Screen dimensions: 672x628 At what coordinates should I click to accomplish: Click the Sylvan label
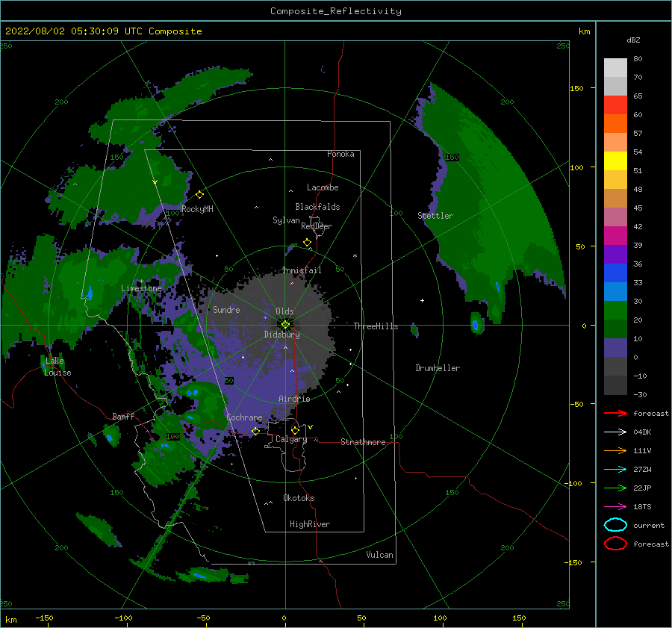(286, 220)
